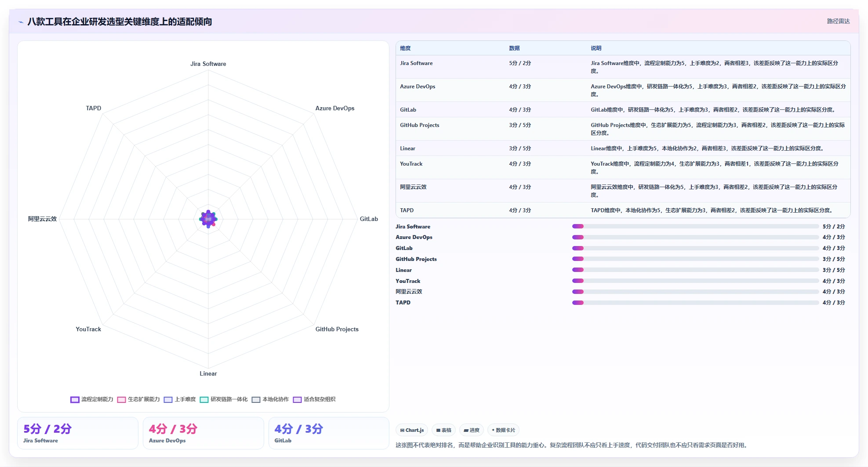Click the icon beside the dashboard title
Screen dimensions: 868x467
tap(21, 22)
